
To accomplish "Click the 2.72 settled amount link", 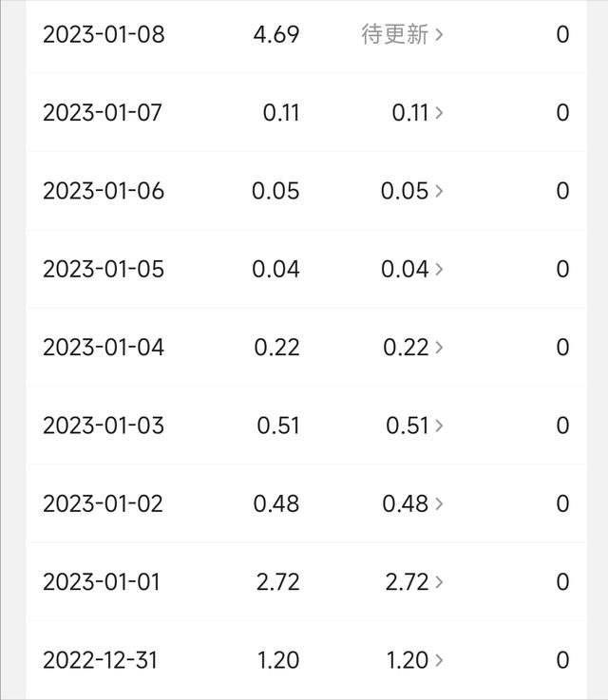I will point(407,582).
